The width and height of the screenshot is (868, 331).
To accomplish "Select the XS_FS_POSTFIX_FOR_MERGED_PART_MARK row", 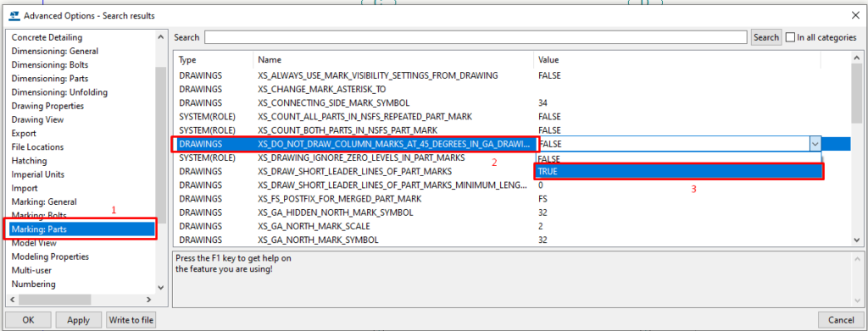I will 513,199.
